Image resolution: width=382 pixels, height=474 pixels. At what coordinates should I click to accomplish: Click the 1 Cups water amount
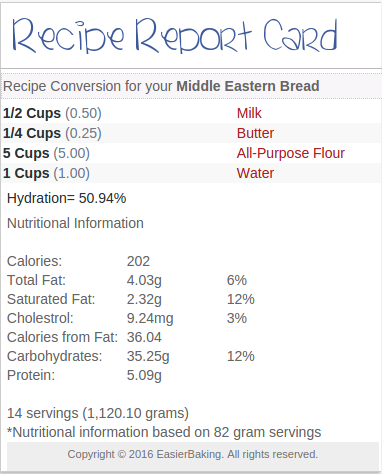pos(26,173)
